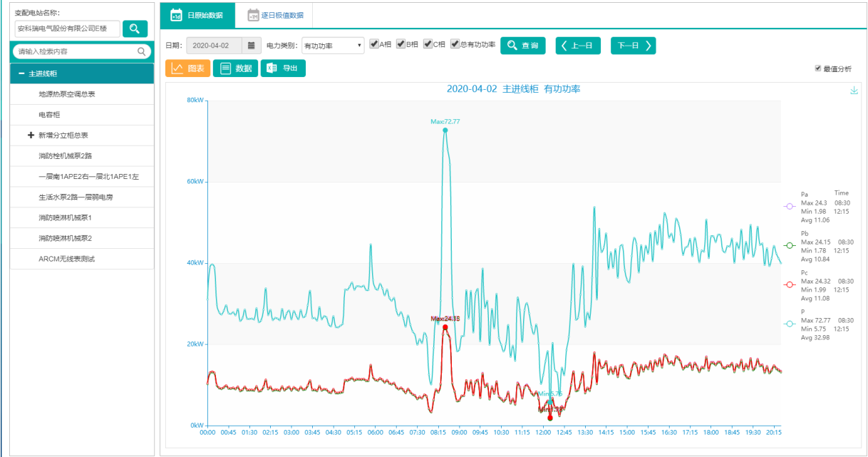Click the red Pc legend swatch
Screen dimensions: 868x457
click(789, 284)
